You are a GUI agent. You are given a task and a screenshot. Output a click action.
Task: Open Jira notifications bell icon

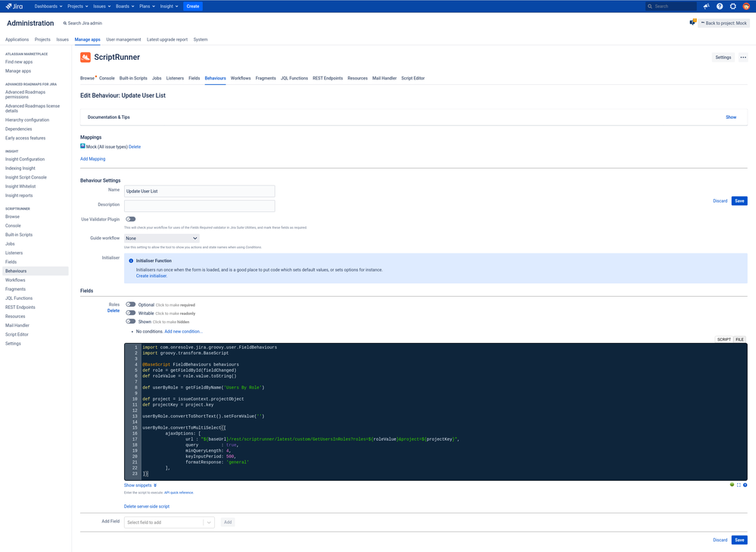[x=706, y=6]
